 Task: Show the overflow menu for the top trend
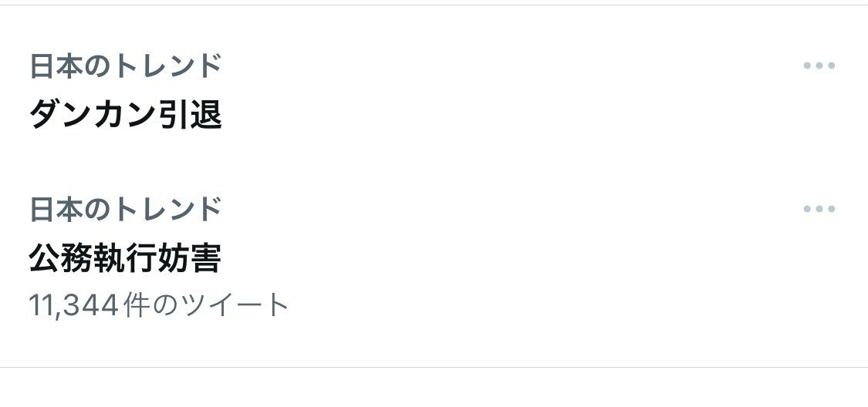[819, 66]
